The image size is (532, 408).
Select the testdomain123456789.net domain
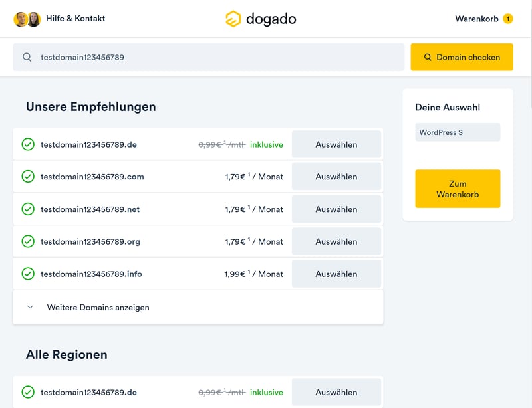[x=336, y=209]
